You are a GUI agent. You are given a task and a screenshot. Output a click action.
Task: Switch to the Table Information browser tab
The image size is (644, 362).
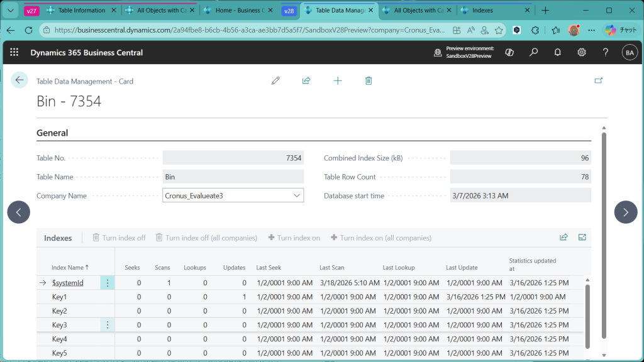tap(82, 11)
